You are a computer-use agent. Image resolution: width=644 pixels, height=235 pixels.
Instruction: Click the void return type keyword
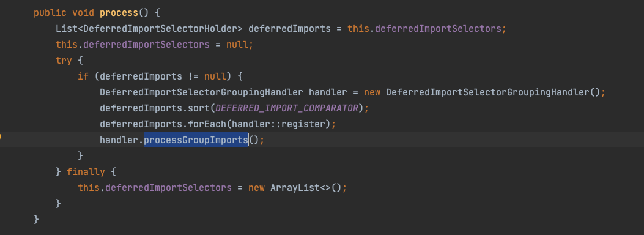(x=83, y=13)
